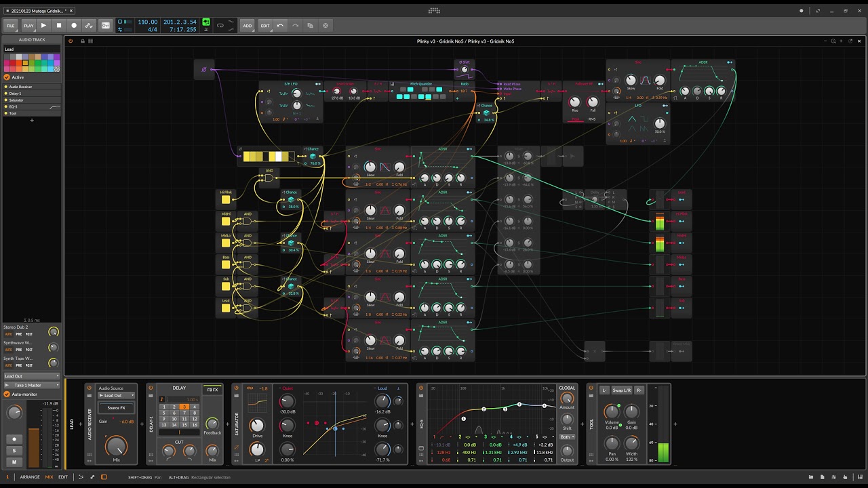Image resolution: width=868 pixels, height=488 pixels.
Task: Select the Audio Receiver device in track list
Action: [x=31, y=87]
